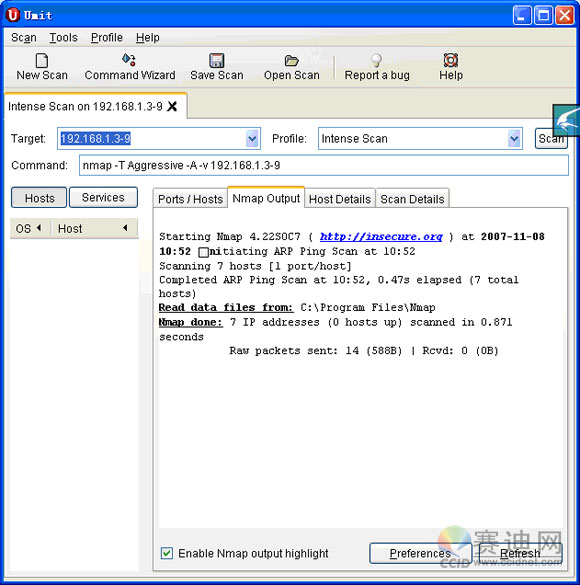The image size is (580, 585).
Task: Toggle Enable Nmap output highlight checkbox
Action: coord(167,553)
